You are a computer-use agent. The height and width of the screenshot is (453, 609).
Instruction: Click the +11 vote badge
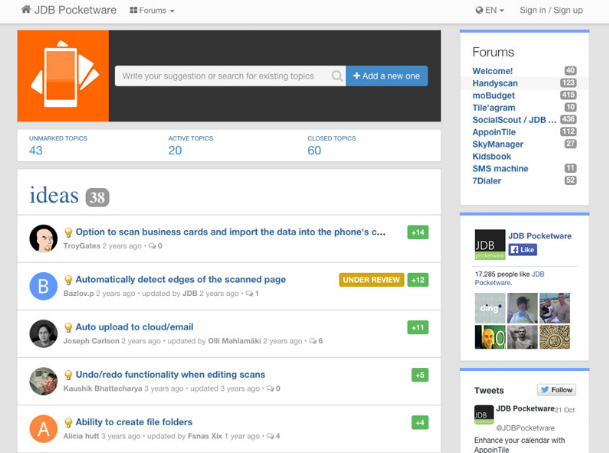click(418, 328)
